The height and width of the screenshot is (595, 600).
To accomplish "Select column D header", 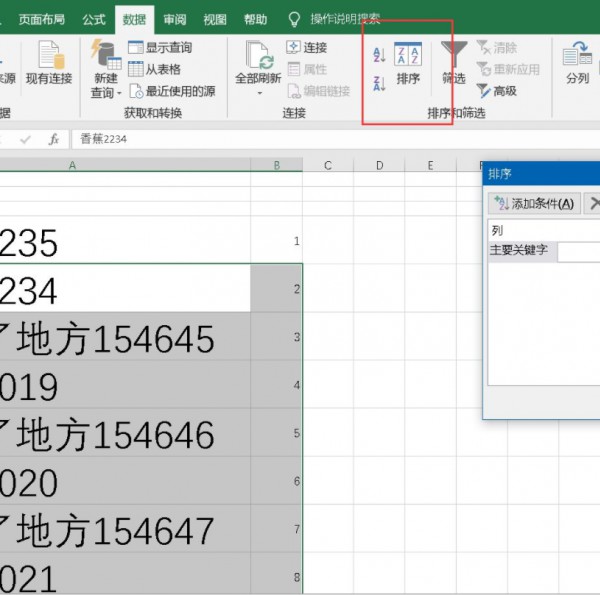I will click(379, 165).
